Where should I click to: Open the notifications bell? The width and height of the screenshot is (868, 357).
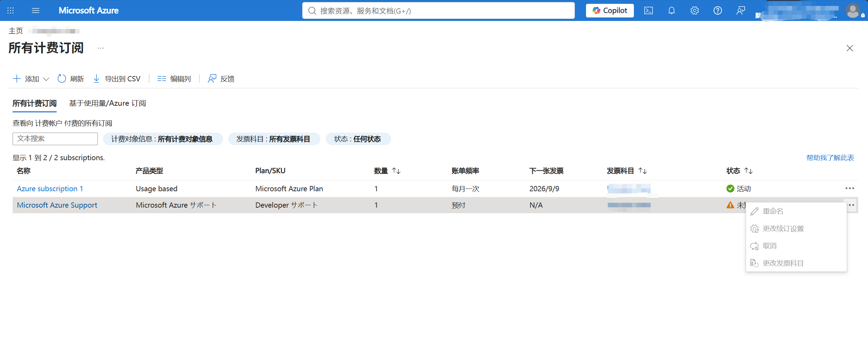[x=672, y=10]
